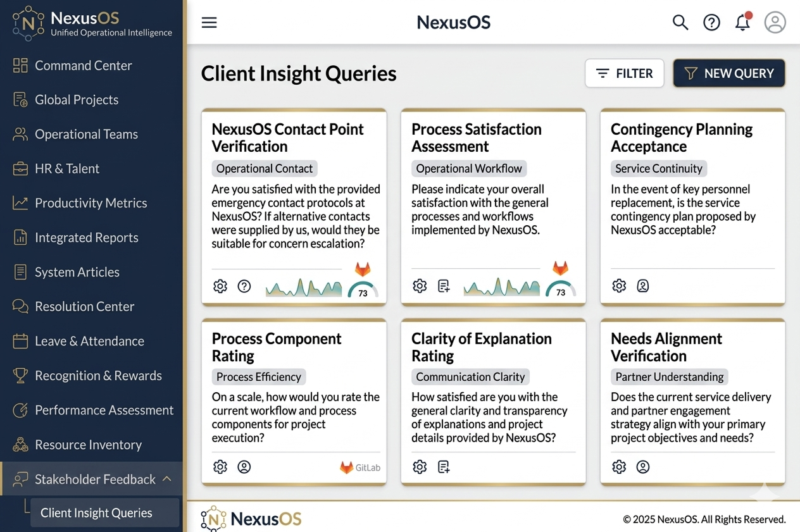Click the NEW QUERY button
800x532 pixels.
(x=728, y=73)
